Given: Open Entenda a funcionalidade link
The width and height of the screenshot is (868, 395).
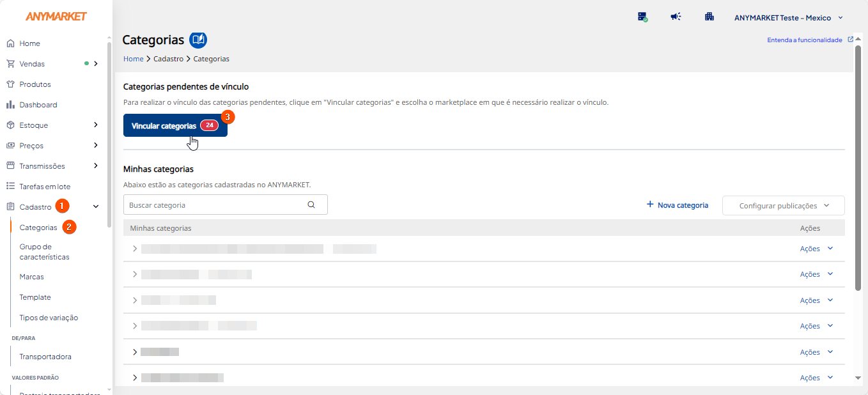Looking at the screenshot, I should 805,40.
